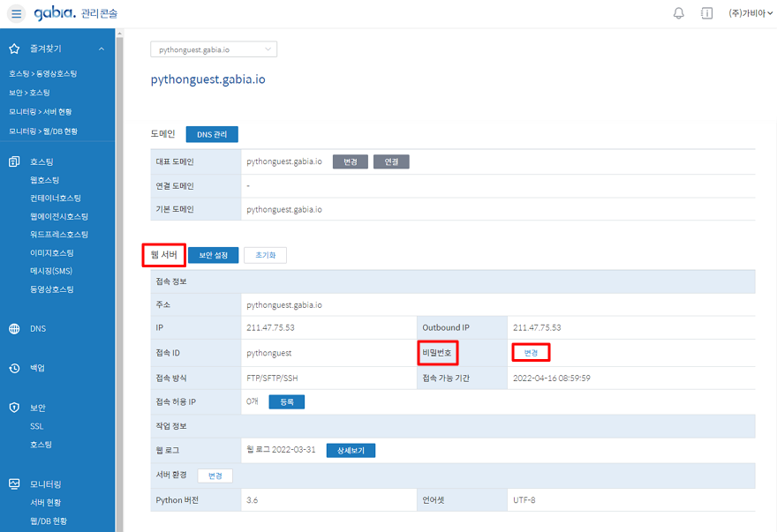777x532 pixels.
Task: Select 서버 현황 under 모니터링
Action: click(x=46, y=502)
